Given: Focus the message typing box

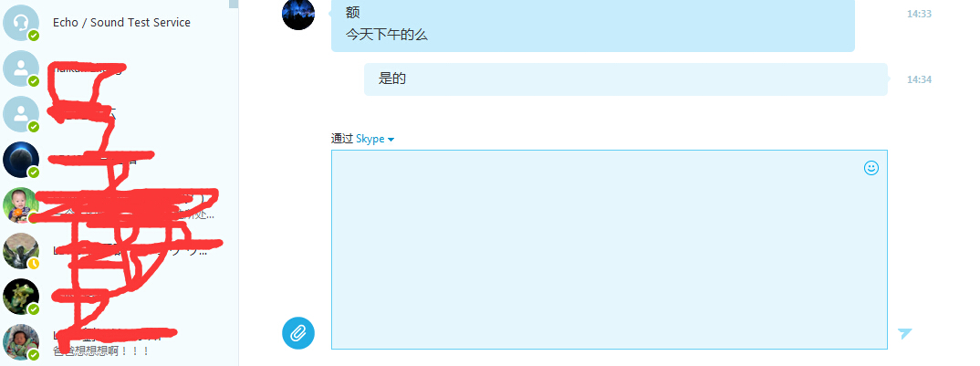Looking at the screenshot, I should coord(610,250).
